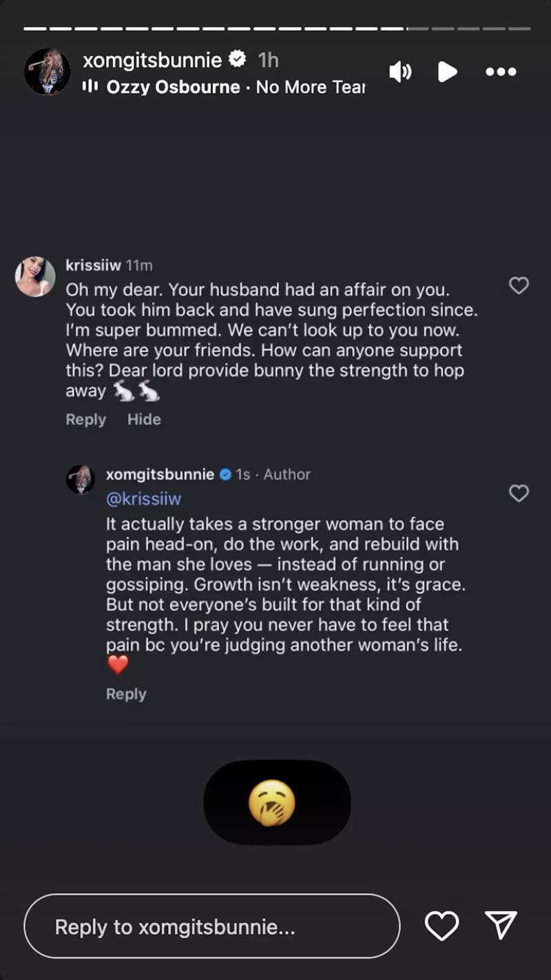Jump using the story progress bar
Image resolution: width=551 pixels, height=980 pixels.
tap(277, 29)
